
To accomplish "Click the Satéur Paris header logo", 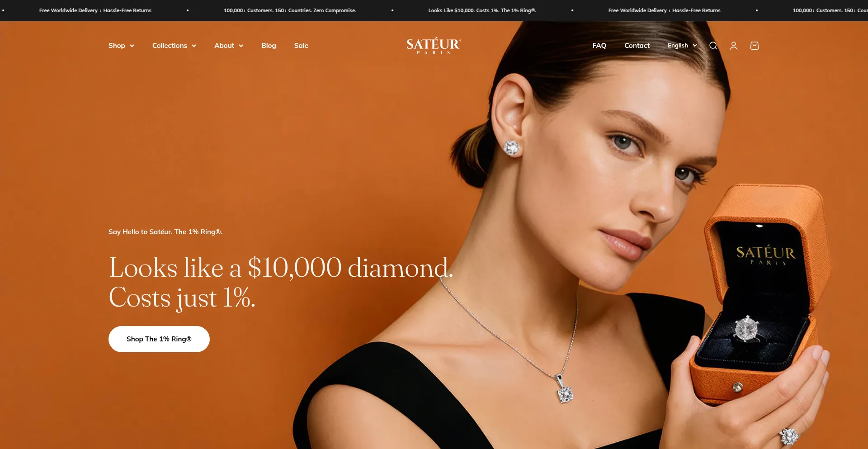I will click(x=434, y=46).
